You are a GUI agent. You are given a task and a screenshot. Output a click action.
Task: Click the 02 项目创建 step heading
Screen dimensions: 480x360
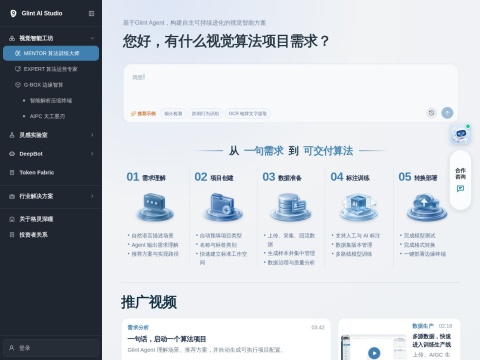214,177
